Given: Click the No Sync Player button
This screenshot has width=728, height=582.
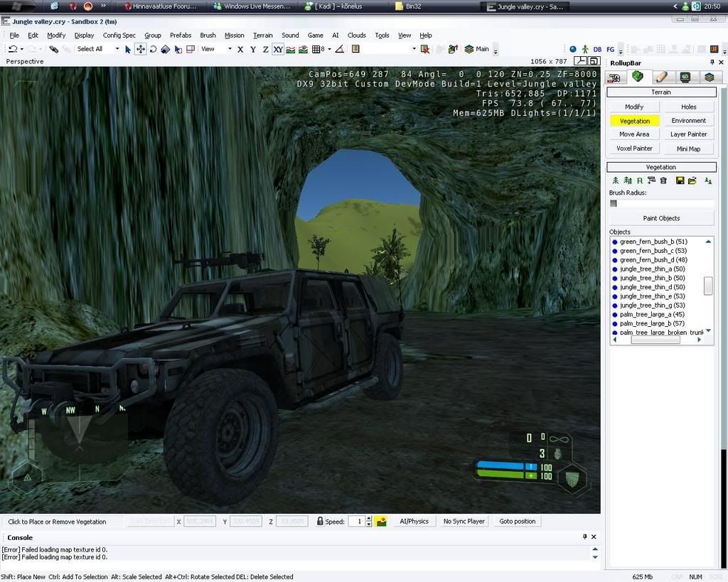Looking at the screenshot, I should pyautogui.click(x=464, y=521).
